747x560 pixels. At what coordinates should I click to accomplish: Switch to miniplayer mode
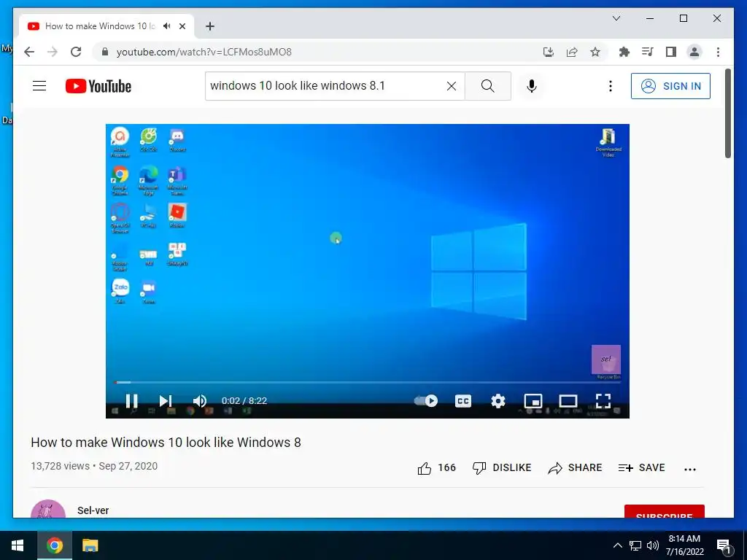tap(533, 401)
